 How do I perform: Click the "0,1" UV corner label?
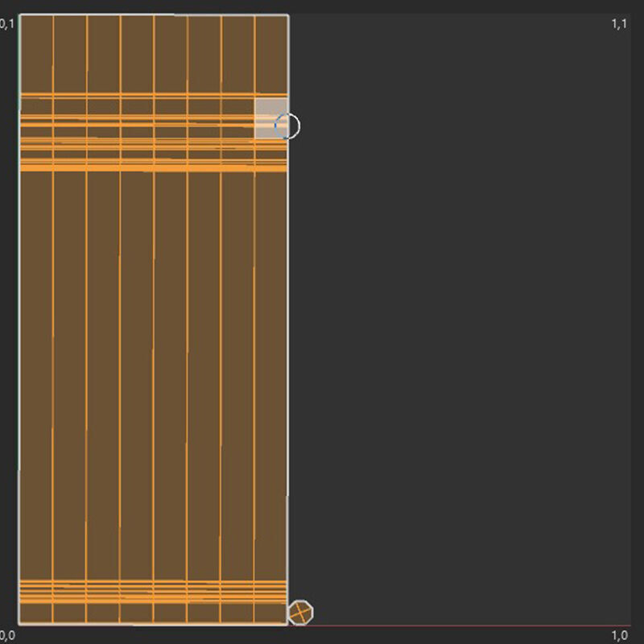(7, 24)
